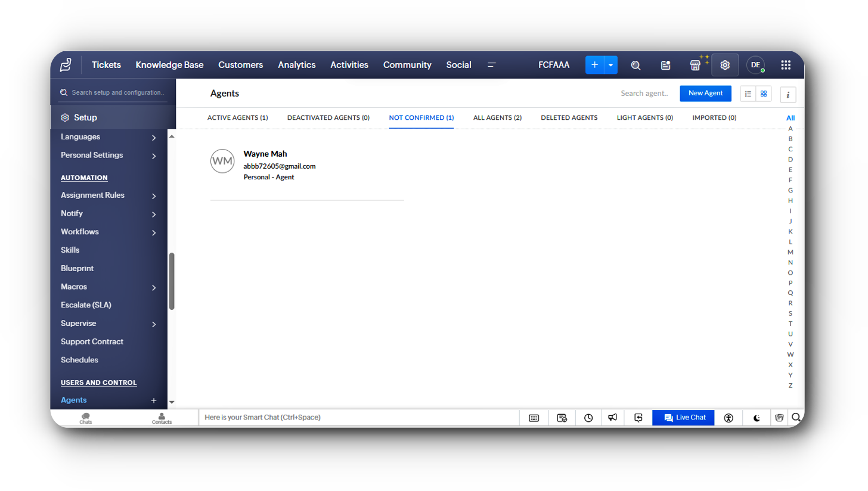Open Blueprint in the setup sidebar
The height and width of the screenshot is (491, 868).
tap(77, 268)
